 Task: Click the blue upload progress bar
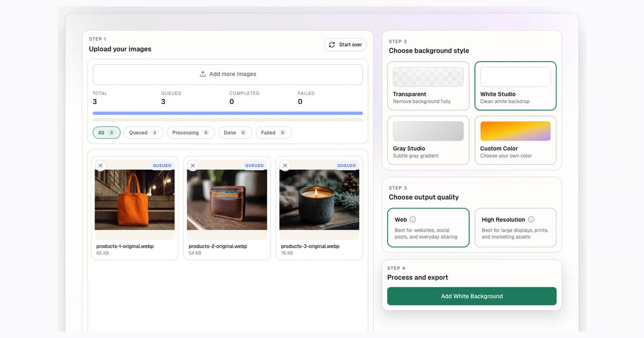228,113
